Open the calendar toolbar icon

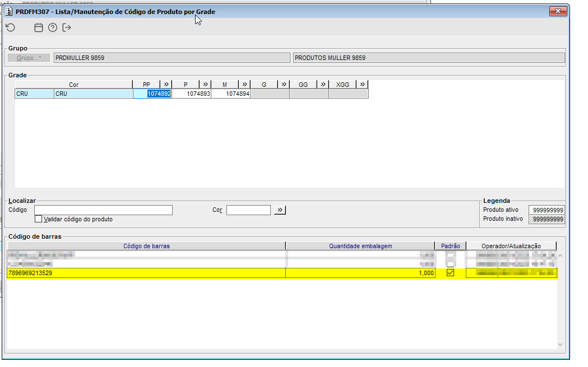(38, 27)
